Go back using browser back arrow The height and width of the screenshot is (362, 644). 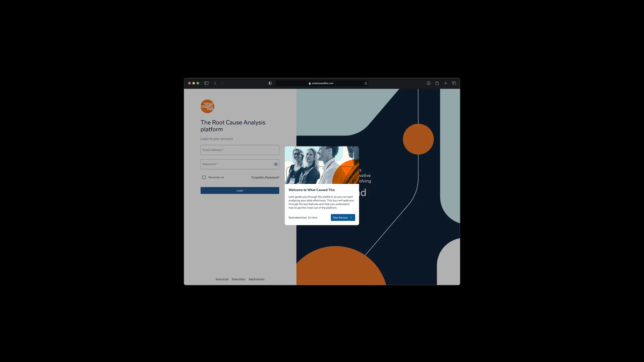click(x=215, y=83)
